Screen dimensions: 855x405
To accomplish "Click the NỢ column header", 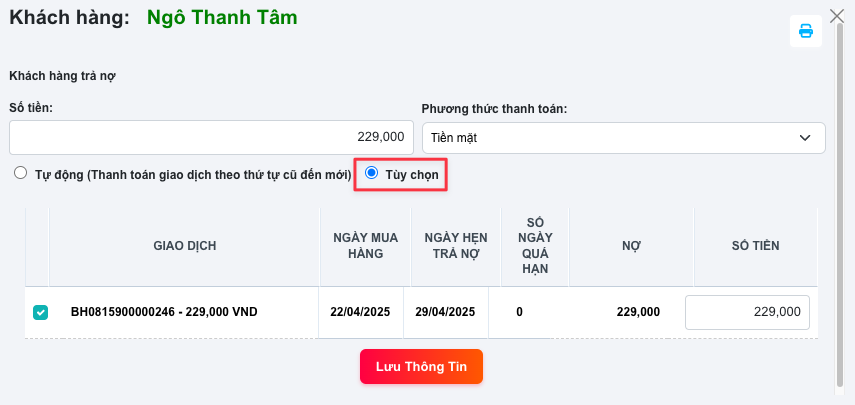I will (x=631, y=245).
